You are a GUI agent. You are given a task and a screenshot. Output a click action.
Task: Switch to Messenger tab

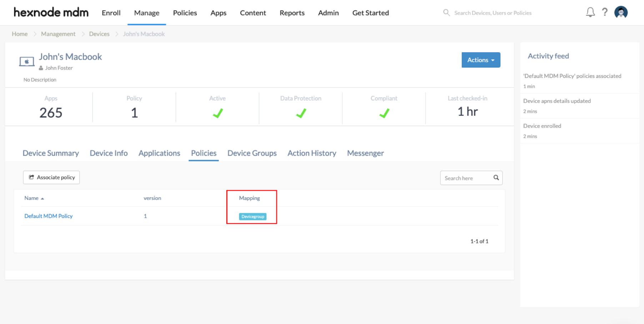click(366, 153)
